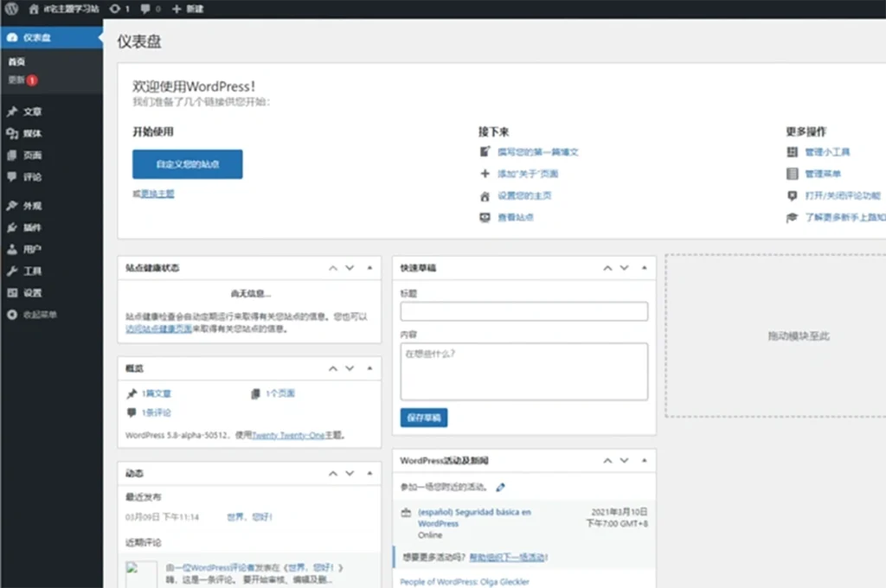Screen dimensions: 886x588
Task: Move the 动态 widget down
Action: 350,473
